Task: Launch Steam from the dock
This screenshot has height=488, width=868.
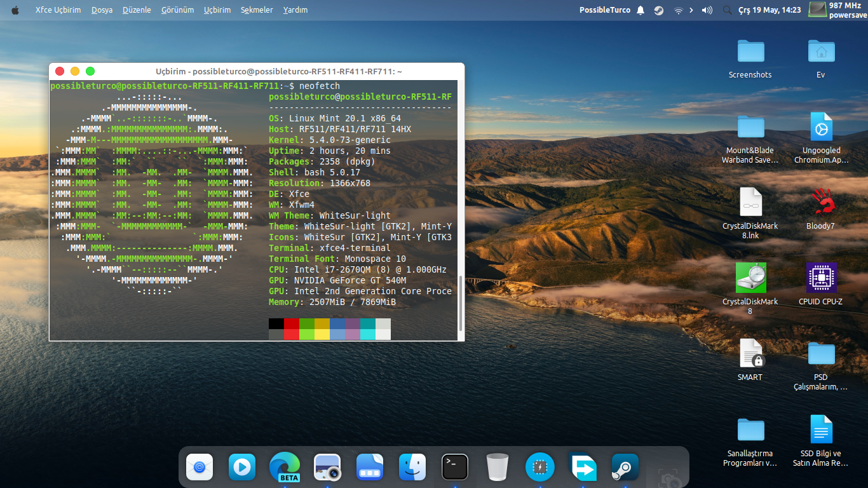Action: (x=625, y=467)
